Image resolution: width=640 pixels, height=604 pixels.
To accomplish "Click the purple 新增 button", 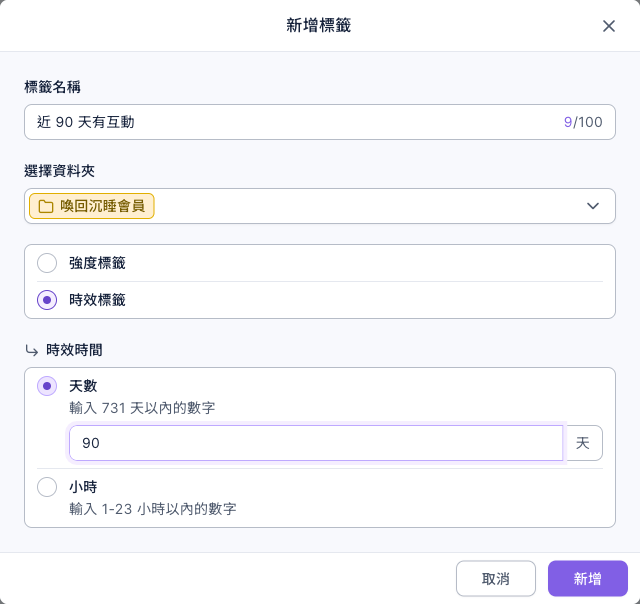I will click(x=587, y=578).
